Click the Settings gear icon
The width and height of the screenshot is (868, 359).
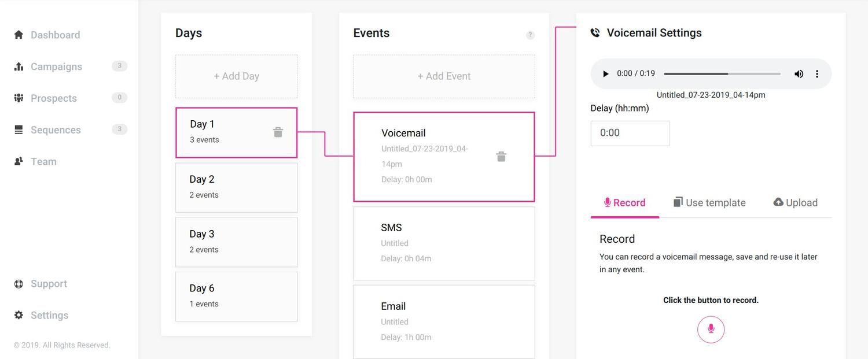(19, 315)
